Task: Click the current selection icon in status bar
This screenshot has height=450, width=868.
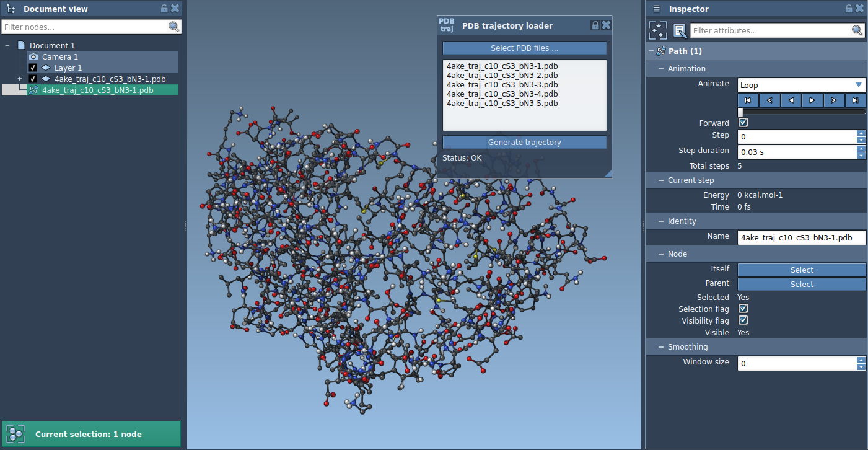Action: (15, 434)
